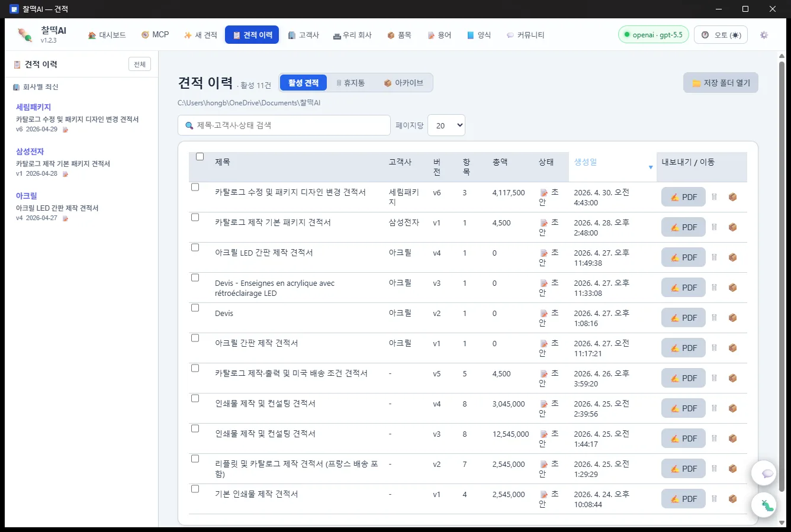Trash the 12,545,000 인쇄물 제작 v3 row
This screenshot has height=532, width=791.
(x=714, y=439)
